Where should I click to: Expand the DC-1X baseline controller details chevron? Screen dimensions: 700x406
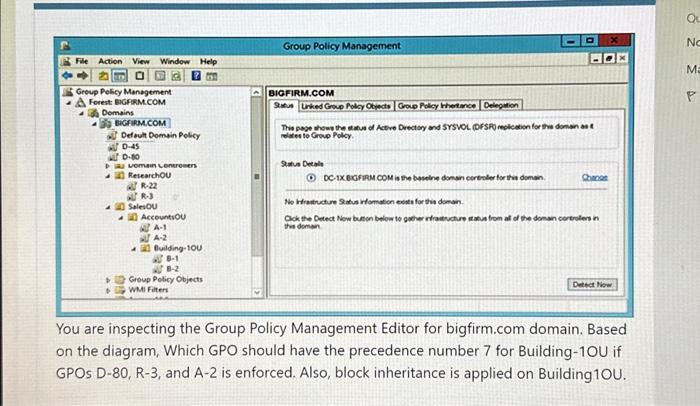pos(311,178)
